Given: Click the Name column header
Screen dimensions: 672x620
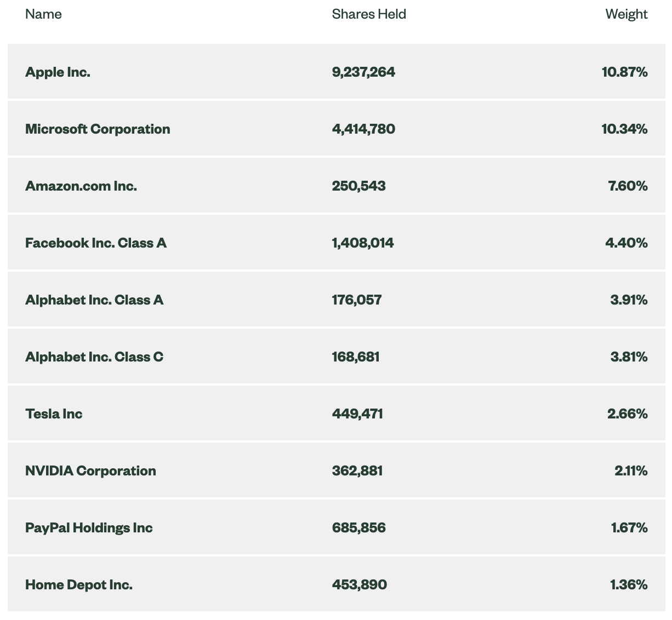Looking at the screenshot, I should click(43, 14).
